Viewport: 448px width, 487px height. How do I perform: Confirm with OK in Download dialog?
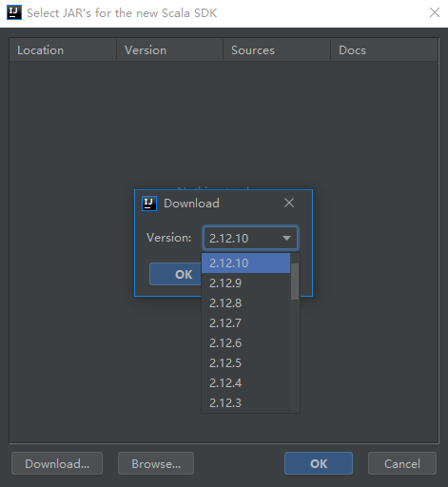(175, 274)
